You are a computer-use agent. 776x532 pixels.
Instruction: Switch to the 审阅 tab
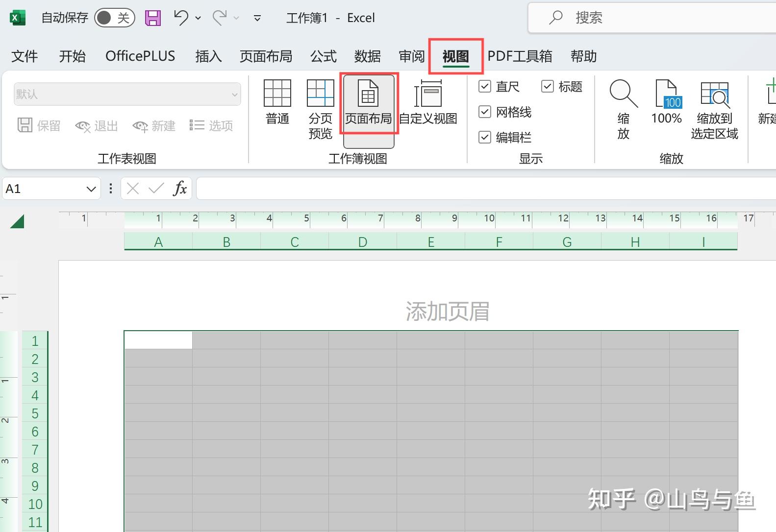(412, 56)
